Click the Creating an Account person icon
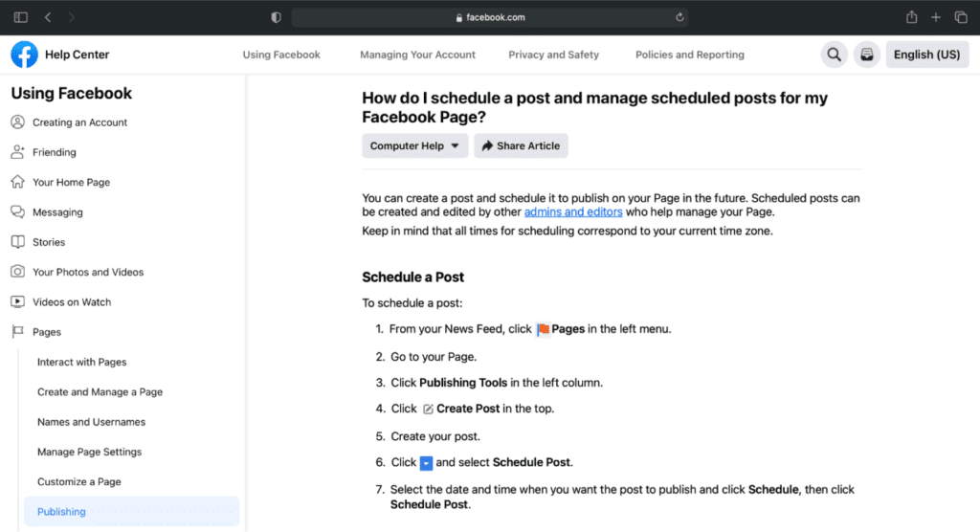The image size is (980, 532). click(x=17, y=122)
